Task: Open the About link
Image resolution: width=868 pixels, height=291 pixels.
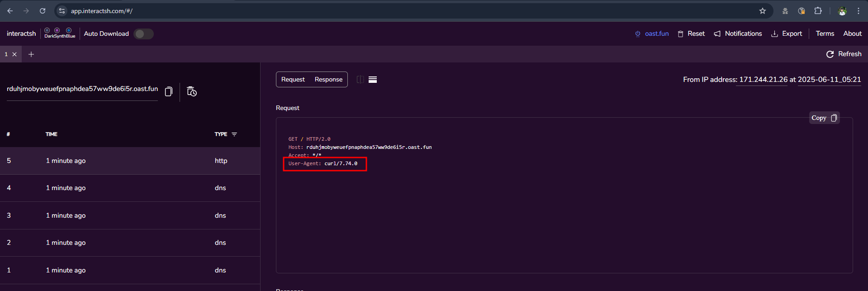Action: [852, 33]
